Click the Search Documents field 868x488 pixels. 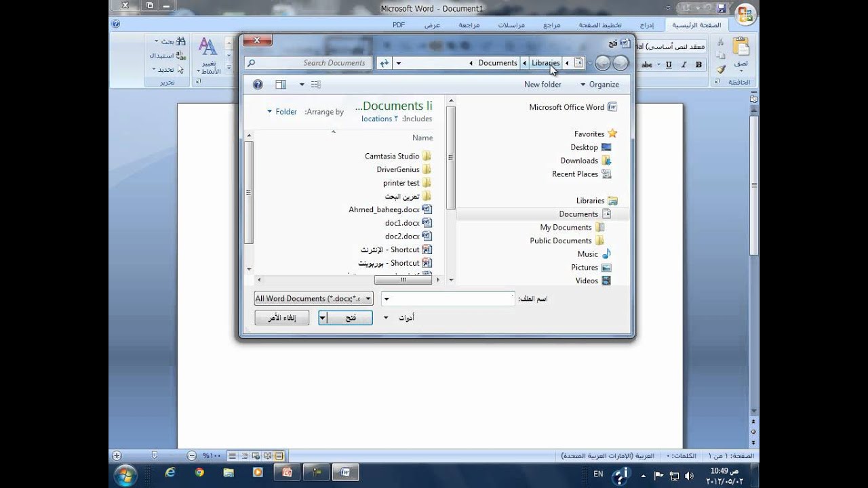click(309, 63)
